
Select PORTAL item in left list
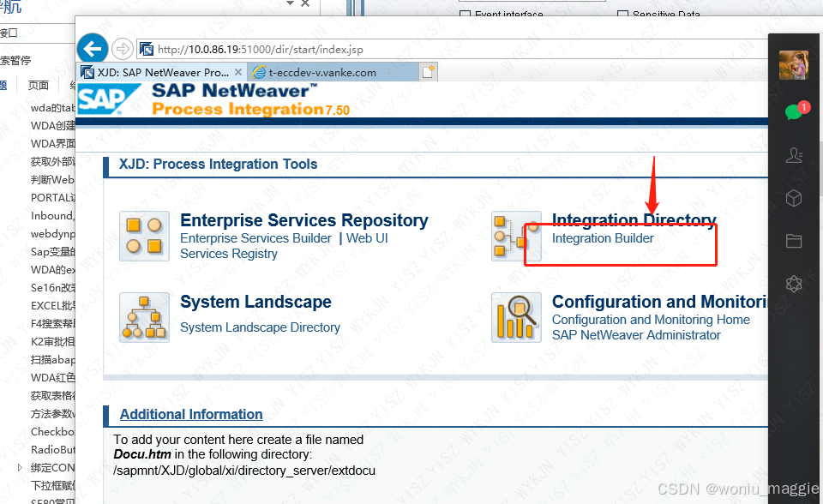[52, 197]
